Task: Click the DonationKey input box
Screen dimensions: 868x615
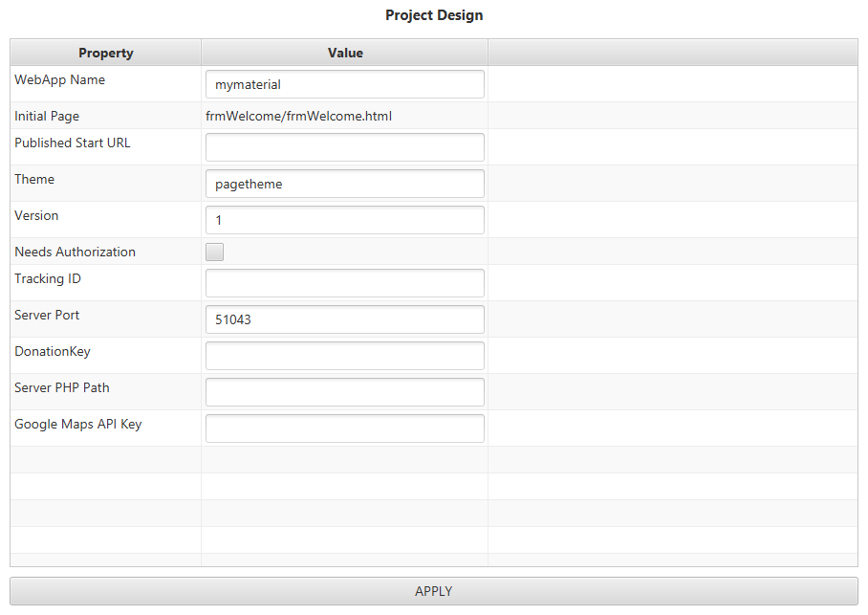Action: click(344, 356)
